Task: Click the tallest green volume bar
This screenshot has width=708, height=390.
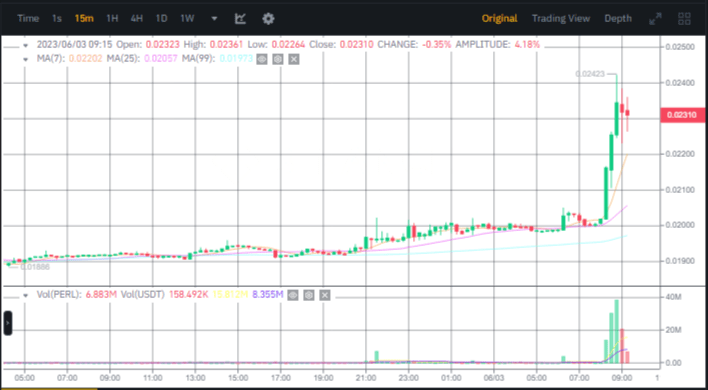Action: click(616, 331)
